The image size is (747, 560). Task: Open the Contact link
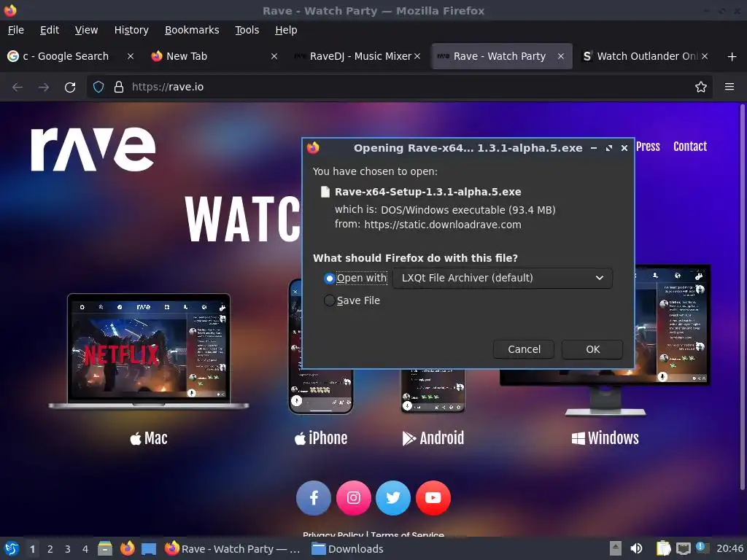pos(690,147)
